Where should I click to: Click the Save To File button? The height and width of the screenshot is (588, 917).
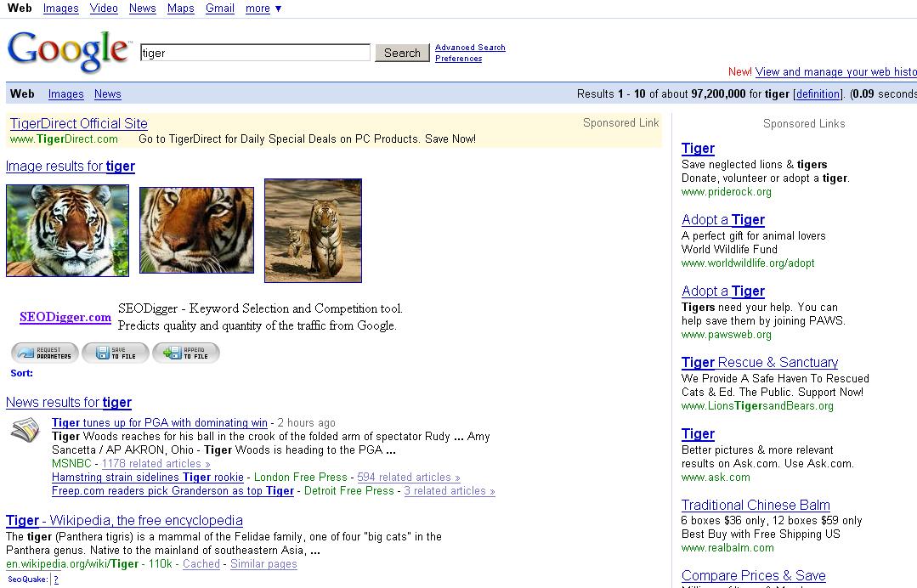coord(116,353)
